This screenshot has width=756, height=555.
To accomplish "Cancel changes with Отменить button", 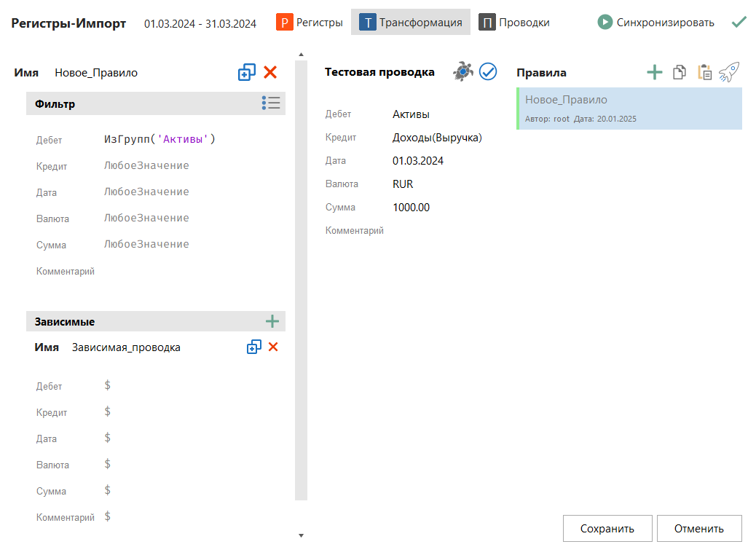I will tap(699, 529).
